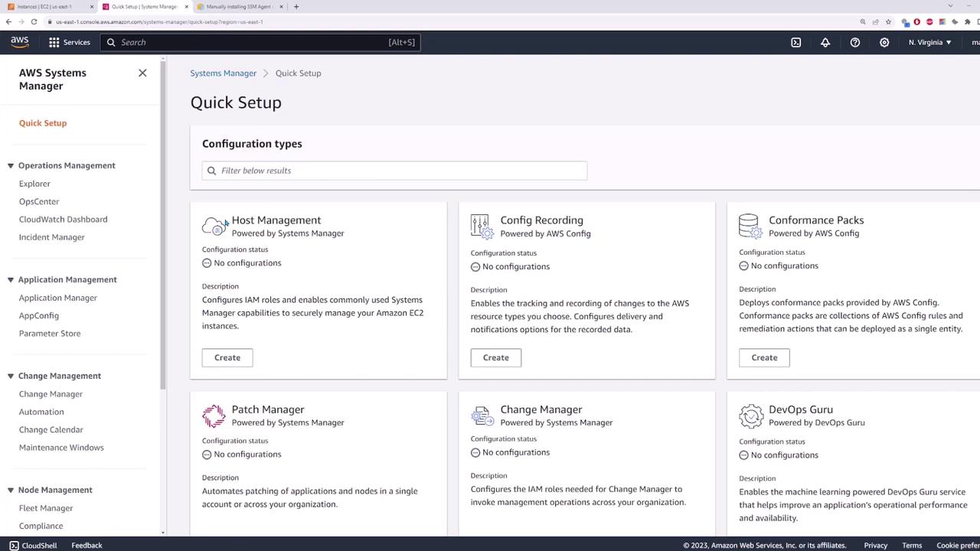The width and height of the screenshot is (980, 551).
Task: Switch to the Instances EC2 browser tab
Action: point(46,7)
